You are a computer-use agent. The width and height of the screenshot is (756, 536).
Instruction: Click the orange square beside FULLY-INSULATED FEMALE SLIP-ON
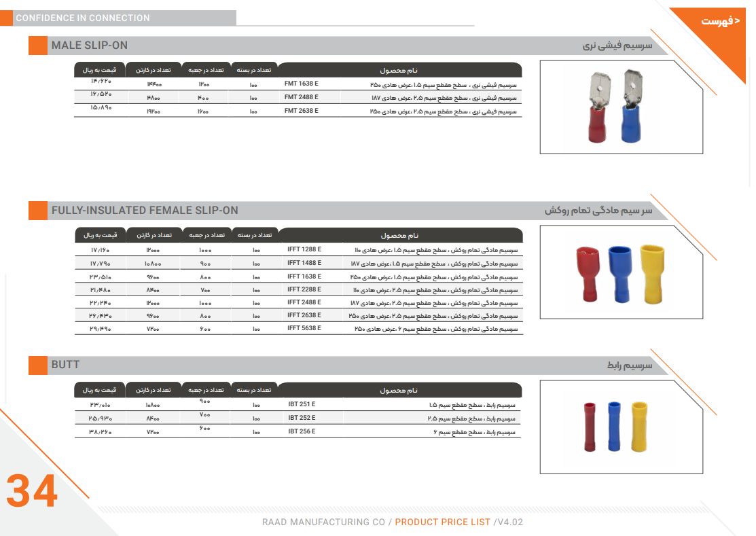pos(37,211)
